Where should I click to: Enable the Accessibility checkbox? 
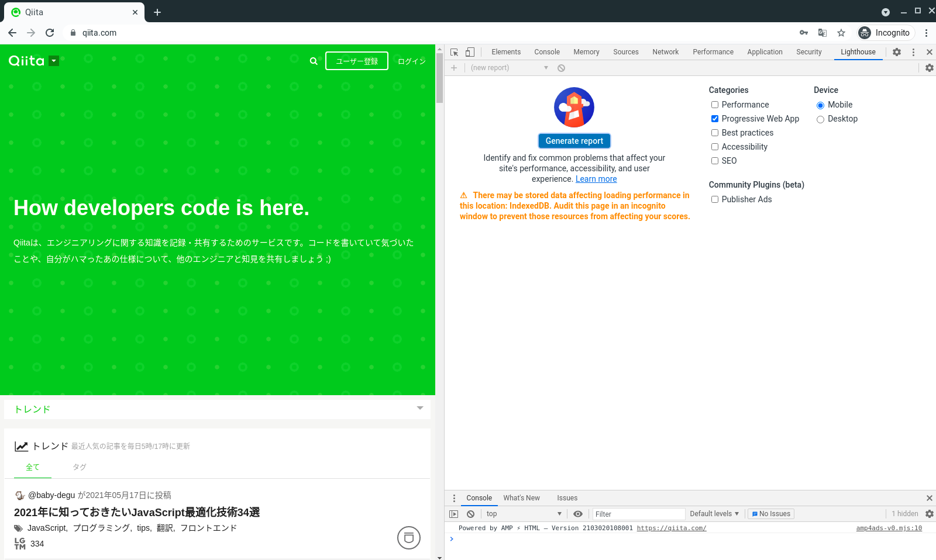tap(715, 147)
